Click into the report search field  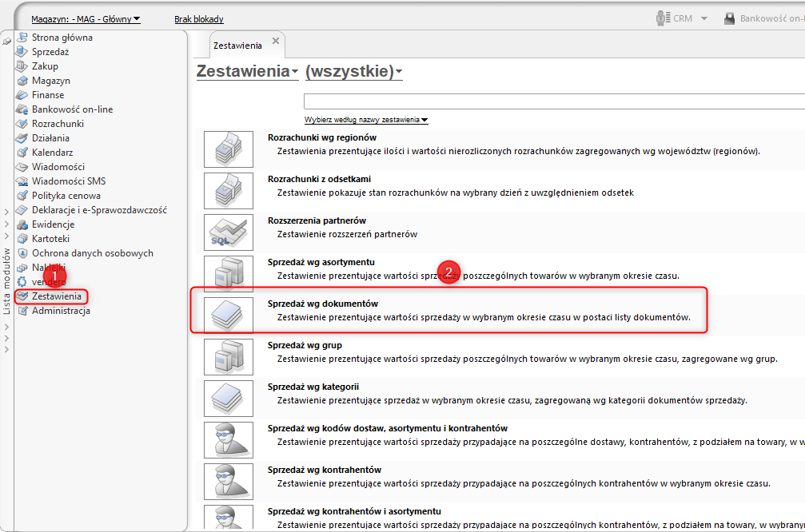pyautogui.click(x=555, y=101)
